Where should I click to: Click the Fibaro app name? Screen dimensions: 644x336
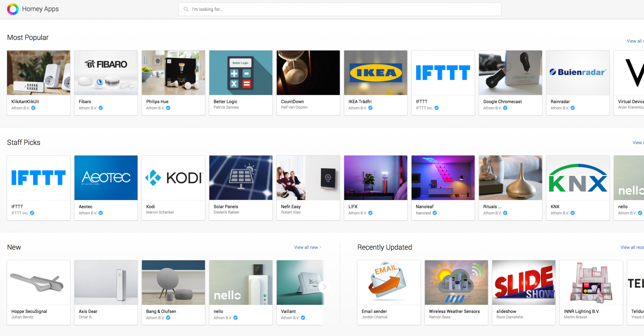point(85,102)
